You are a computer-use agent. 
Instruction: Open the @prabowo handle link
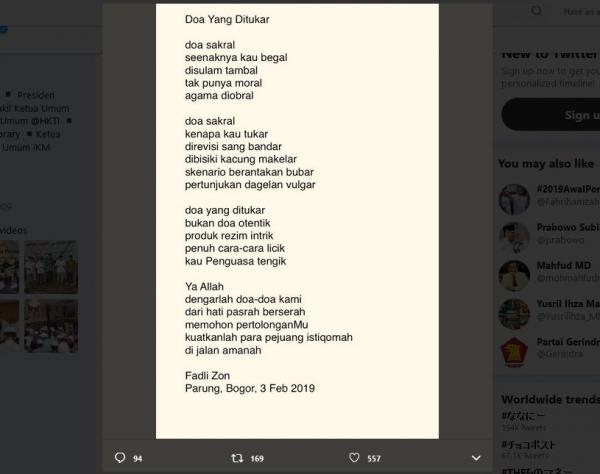pyautogui.click(x=560, y=240)
